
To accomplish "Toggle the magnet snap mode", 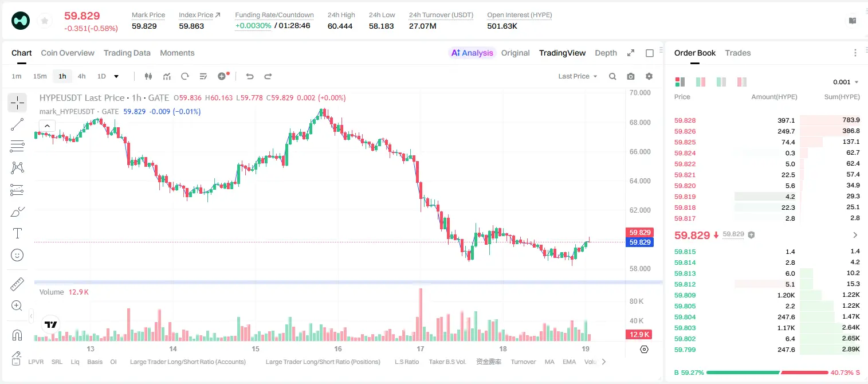I will [x=17, y=335].
